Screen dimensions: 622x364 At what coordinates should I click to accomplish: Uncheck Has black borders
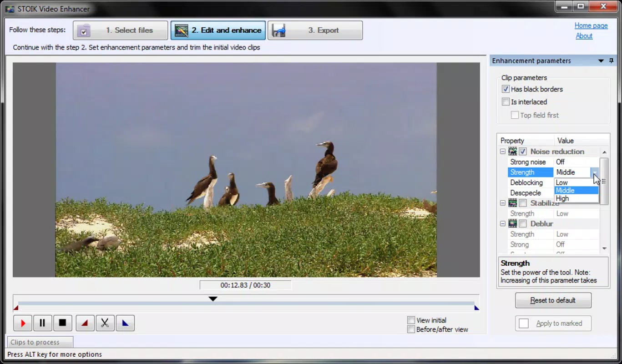(506, 89)
